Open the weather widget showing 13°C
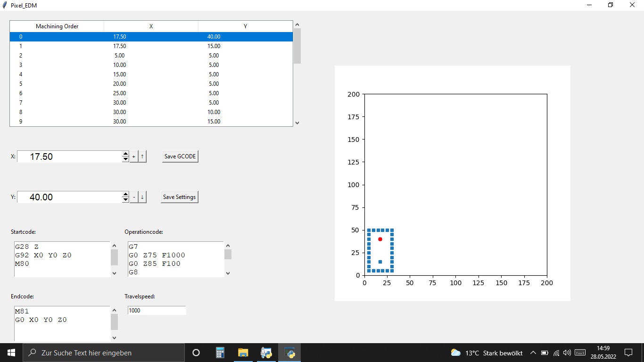This screenshot has width=644, height=362. click(487, 353)
